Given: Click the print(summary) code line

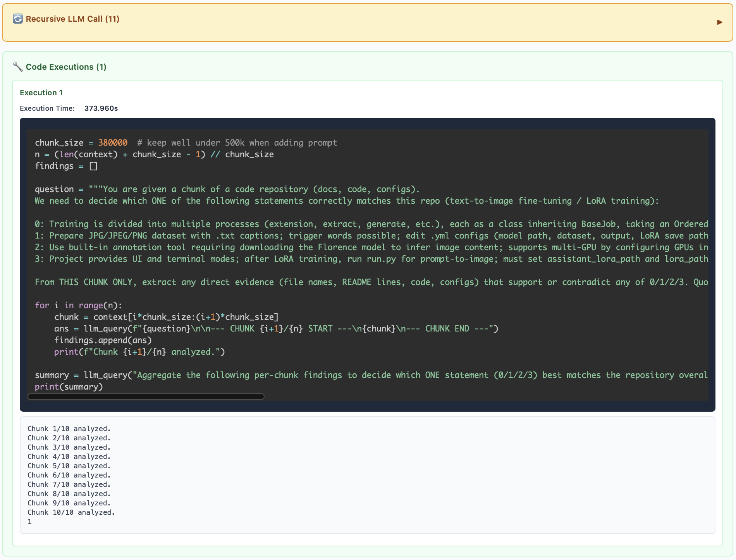Looking at the screenshot, I should tap(69, 387).
